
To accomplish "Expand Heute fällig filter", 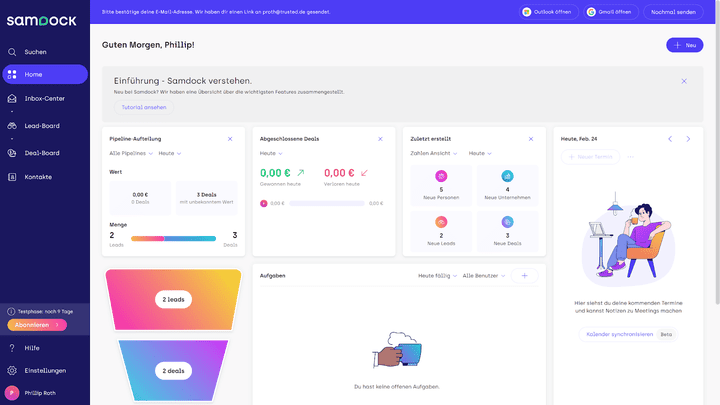I will pos(437,276).
